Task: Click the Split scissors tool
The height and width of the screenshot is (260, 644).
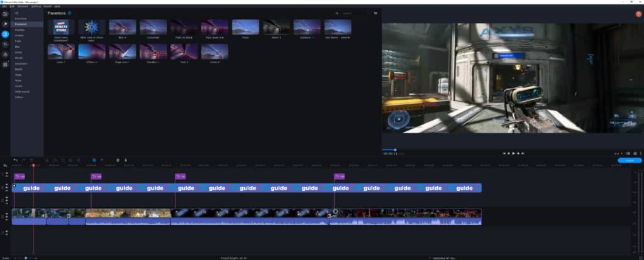Action: (47, 160)
